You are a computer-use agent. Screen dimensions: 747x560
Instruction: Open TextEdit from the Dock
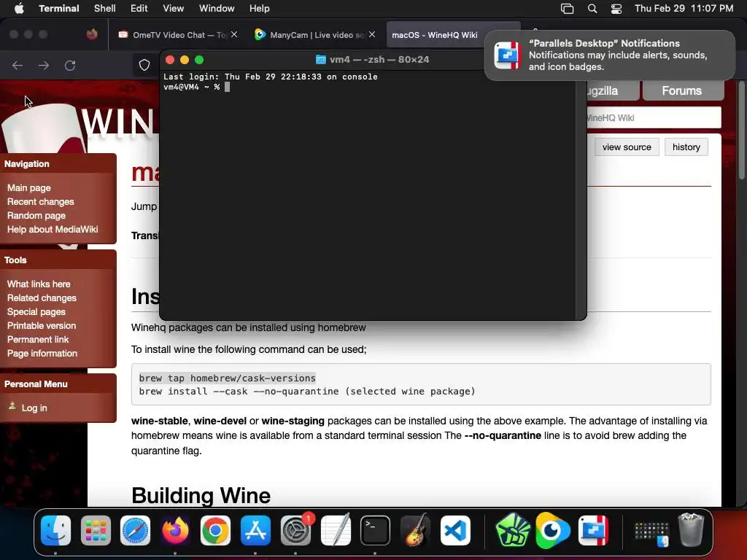click(336, 531)
